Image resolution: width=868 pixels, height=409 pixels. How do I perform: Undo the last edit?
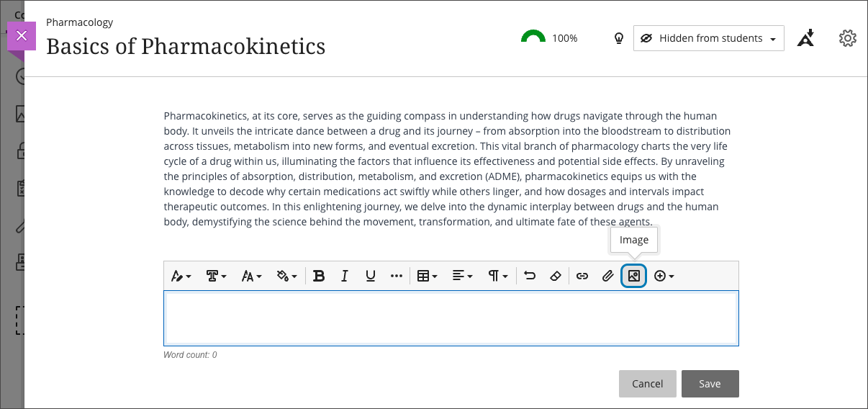[x=530, y=276]
